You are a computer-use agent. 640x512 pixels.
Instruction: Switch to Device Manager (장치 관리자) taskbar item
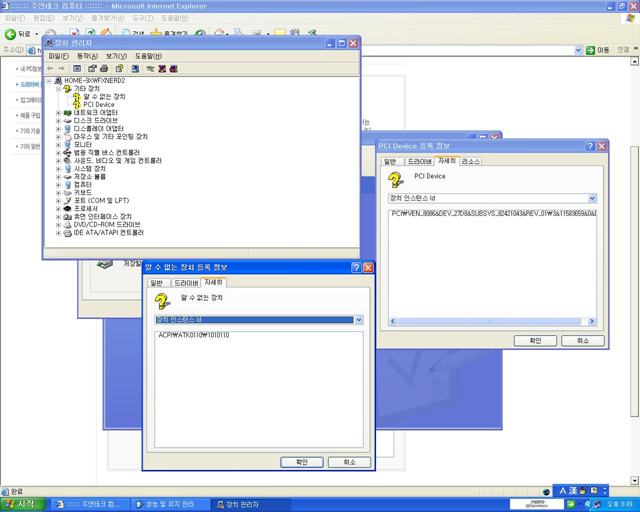click(250, 505)
